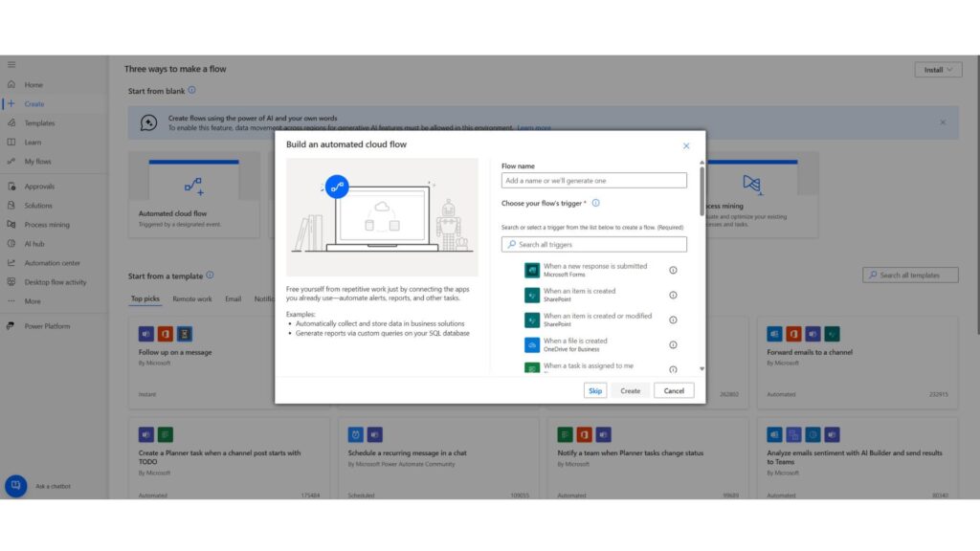Select When a new response is submitted trigger
This screenshot has width=980, height=551.
[x=593, y=270]
